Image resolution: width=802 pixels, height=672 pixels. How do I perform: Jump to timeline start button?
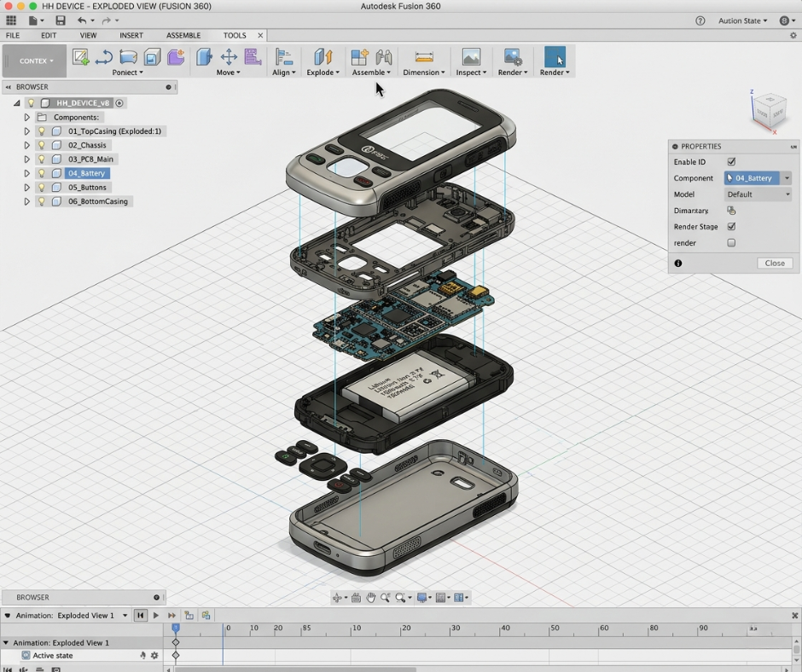click(140, 615)
